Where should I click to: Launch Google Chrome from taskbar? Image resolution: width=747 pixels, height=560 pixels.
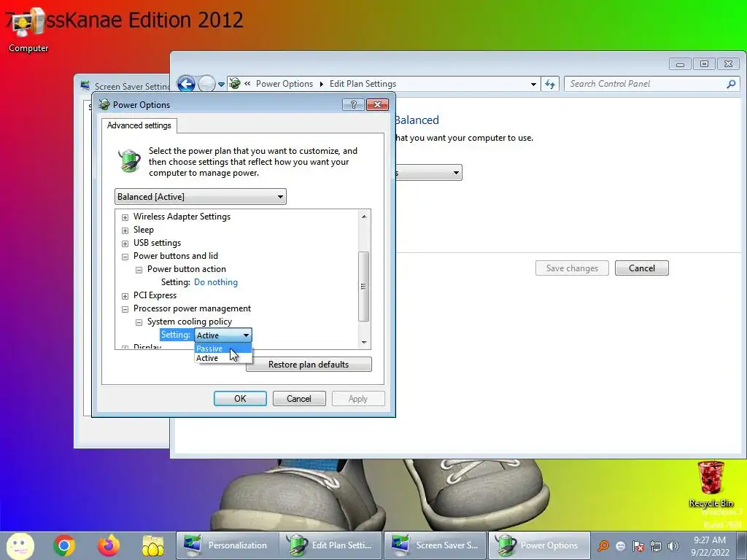pyautogui.click(x=64, y=545)
